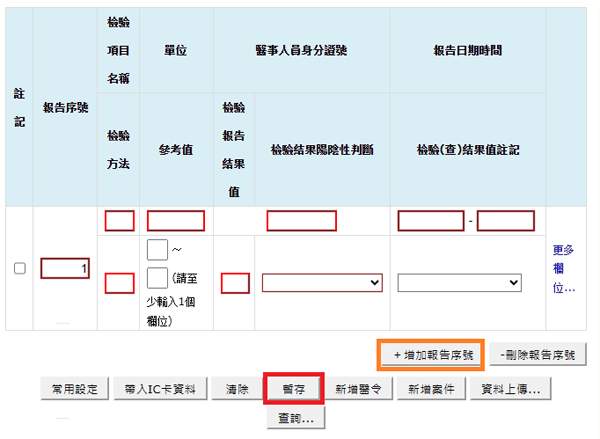Click the 報告序號 input field
Image resolution: width=600 pixels, height=439 pixels.
pyautogui.click(x=65, y=268)
